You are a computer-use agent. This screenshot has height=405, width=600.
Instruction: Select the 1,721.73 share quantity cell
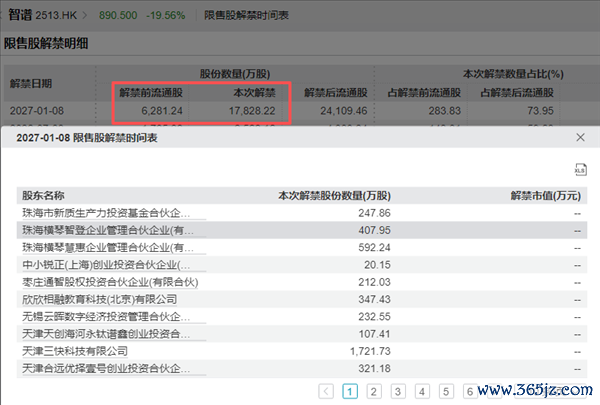370,351
